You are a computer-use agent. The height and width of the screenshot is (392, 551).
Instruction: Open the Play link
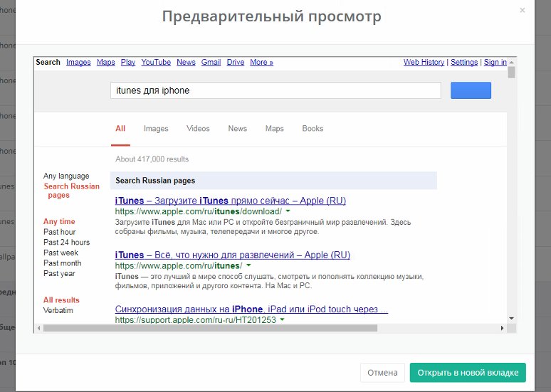128,62
